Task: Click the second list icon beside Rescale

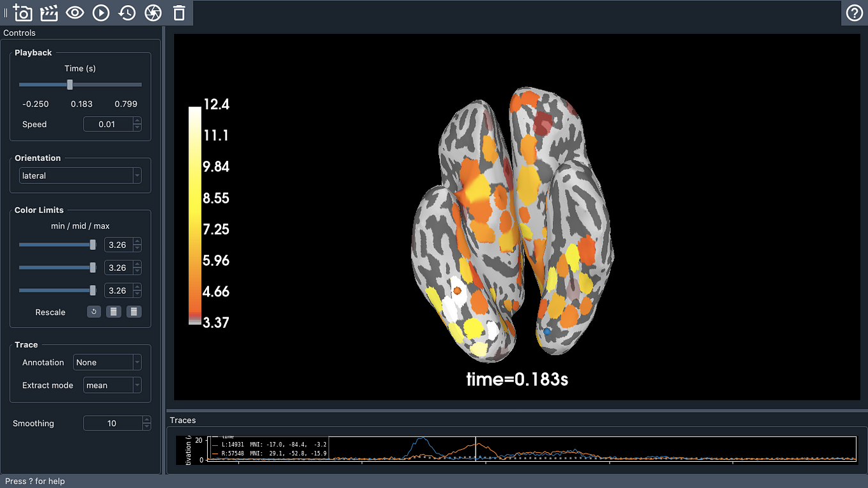Action: coord(134,312)
